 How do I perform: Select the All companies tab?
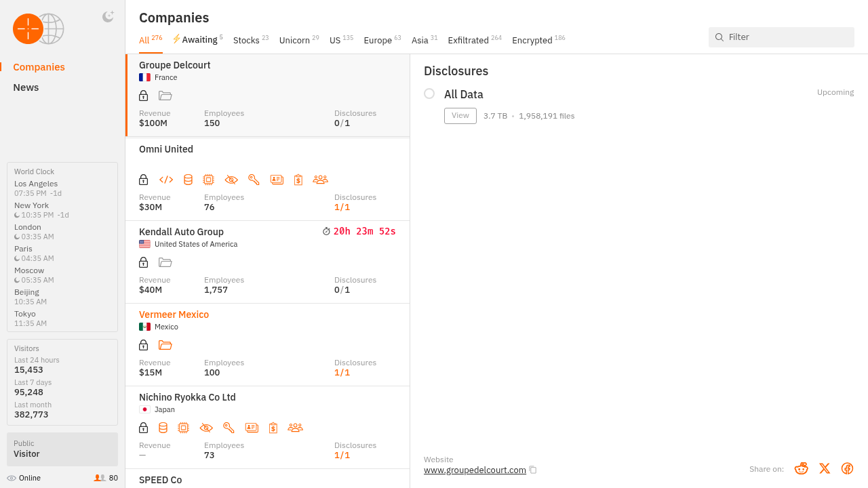click(151, 40)
